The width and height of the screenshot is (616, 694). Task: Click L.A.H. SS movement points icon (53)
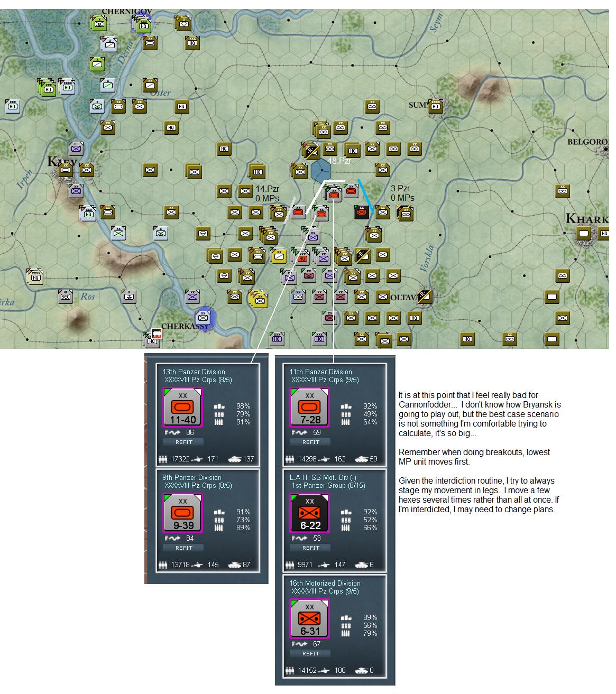[300, 538]
